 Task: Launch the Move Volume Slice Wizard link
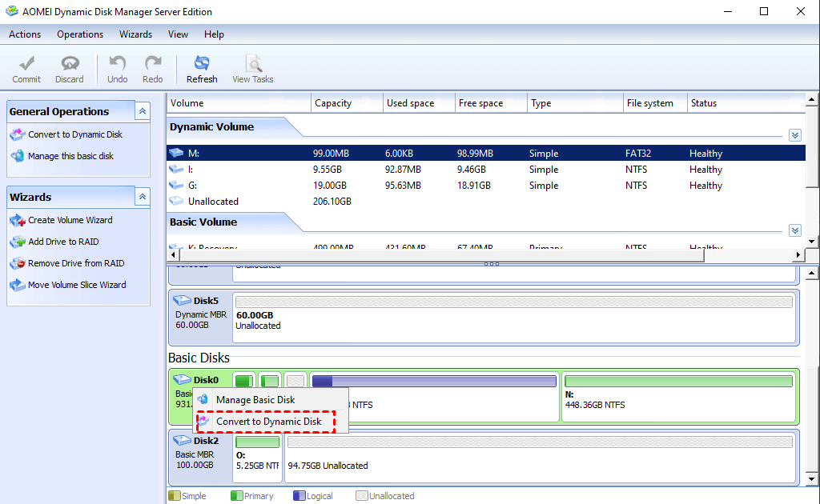point(77,285)
